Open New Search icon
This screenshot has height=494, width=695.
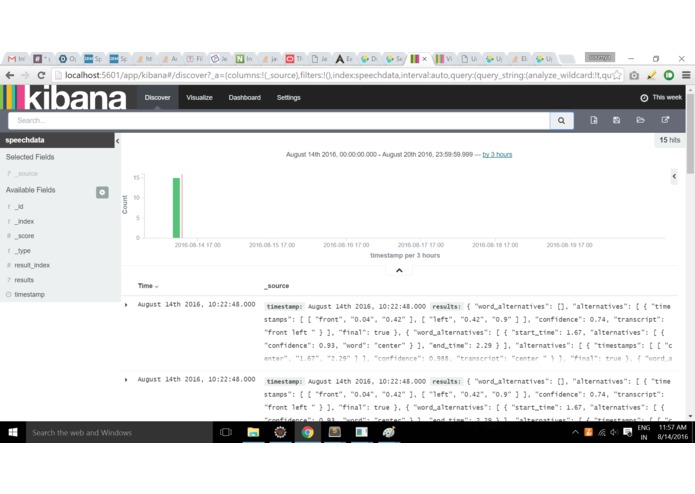pyautogui.click(x=594, y=120)
